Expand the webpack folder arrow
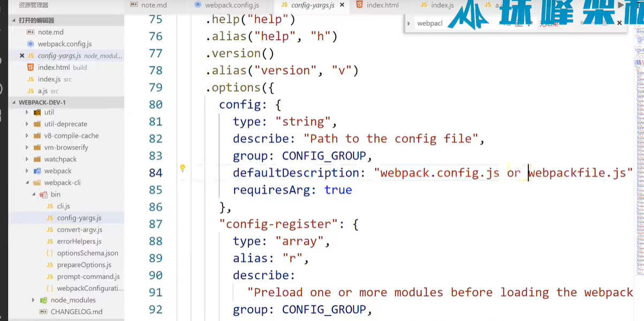644x321 pixels. click(x=27, y=171)
